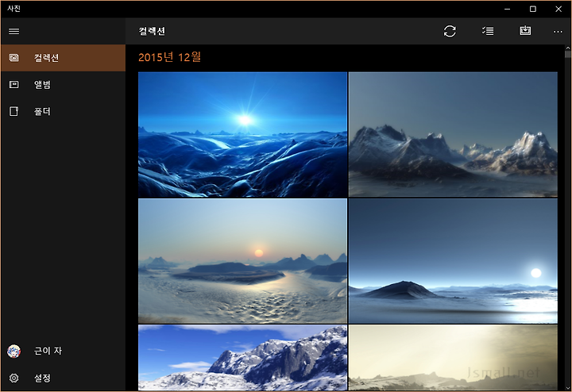The width and height of the screenshot is (572, 392).
Task: Click the settings gear icon
Action: click(x=14, y=379)
